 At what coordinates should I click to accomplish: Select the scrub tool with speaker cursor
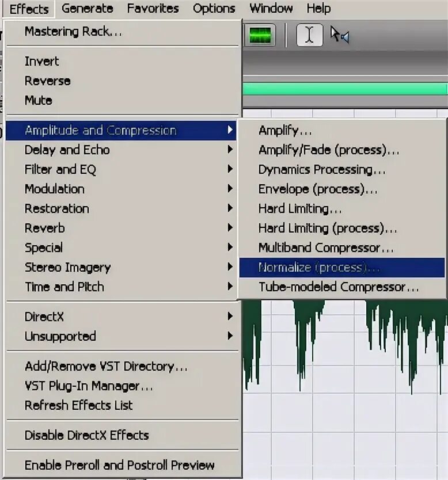point(339,35)
